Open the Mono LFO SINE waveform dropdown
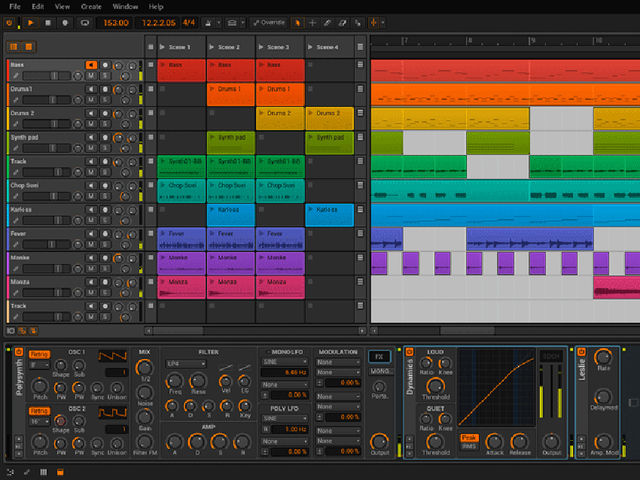Image resolution: width=640 pixels, height=480 pixels. [x=284, y=362]
